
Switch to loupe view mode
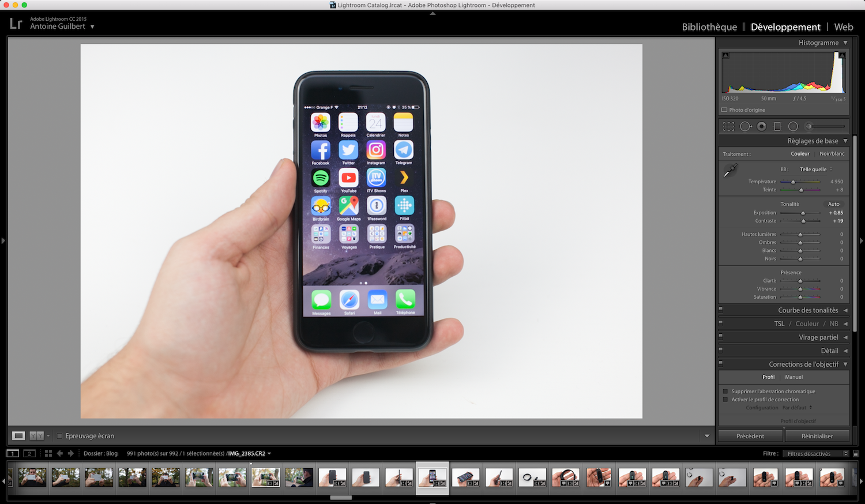coord(19,436)
